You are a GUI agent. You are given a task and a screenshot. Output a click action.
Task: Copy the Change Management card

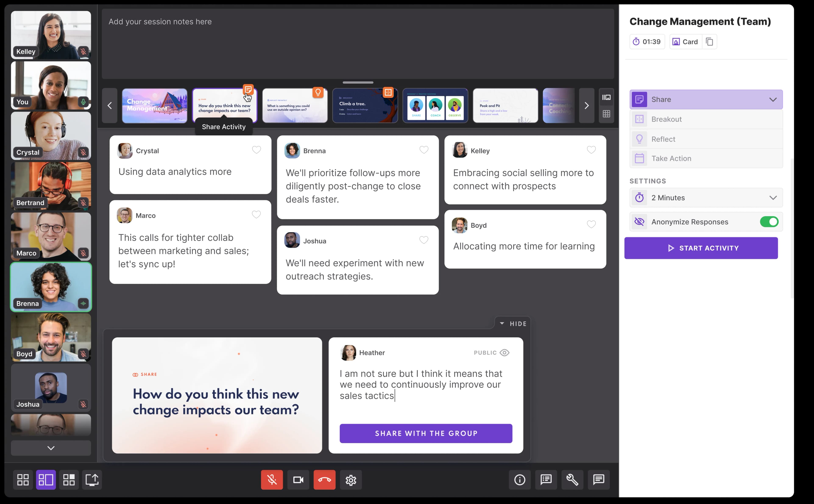(709, 41)
